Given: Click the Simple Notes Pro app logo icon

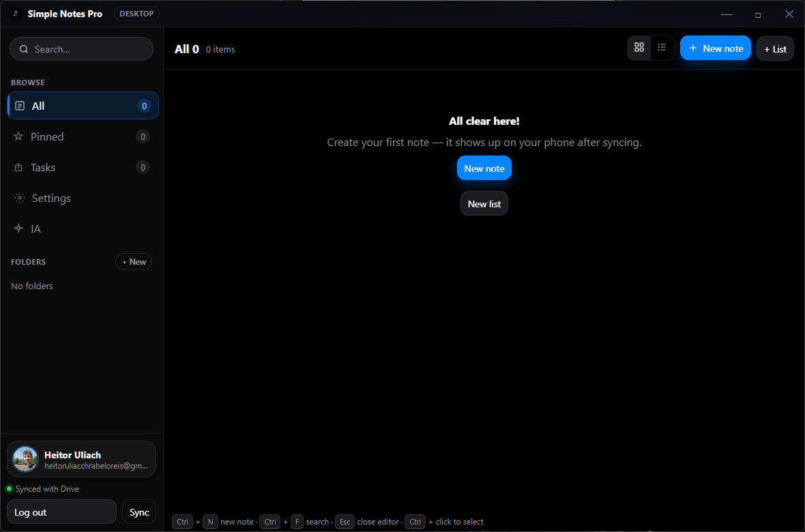Looking at the screenshot, I should [16, 14].
